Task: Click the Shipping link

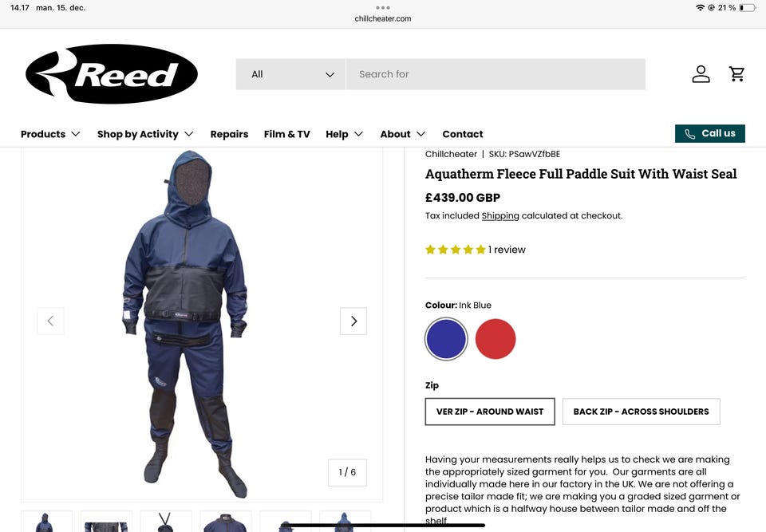Action: [x=500, y=216]
